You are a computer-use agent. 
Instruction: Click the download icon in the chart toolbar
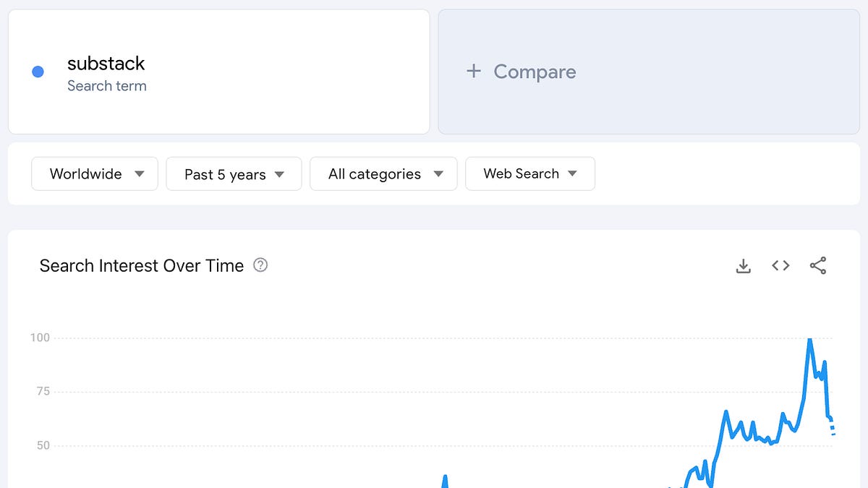(743, 265)
